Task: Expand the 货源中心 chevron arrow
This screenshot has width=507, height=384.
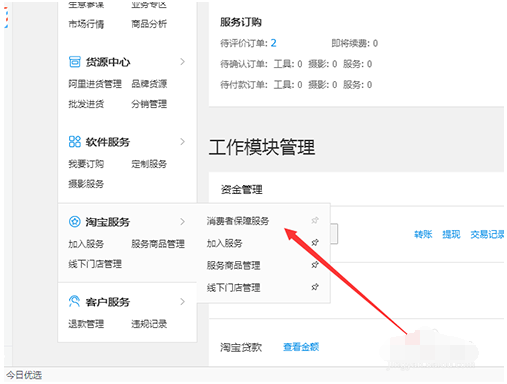Action: coord(182,62)
